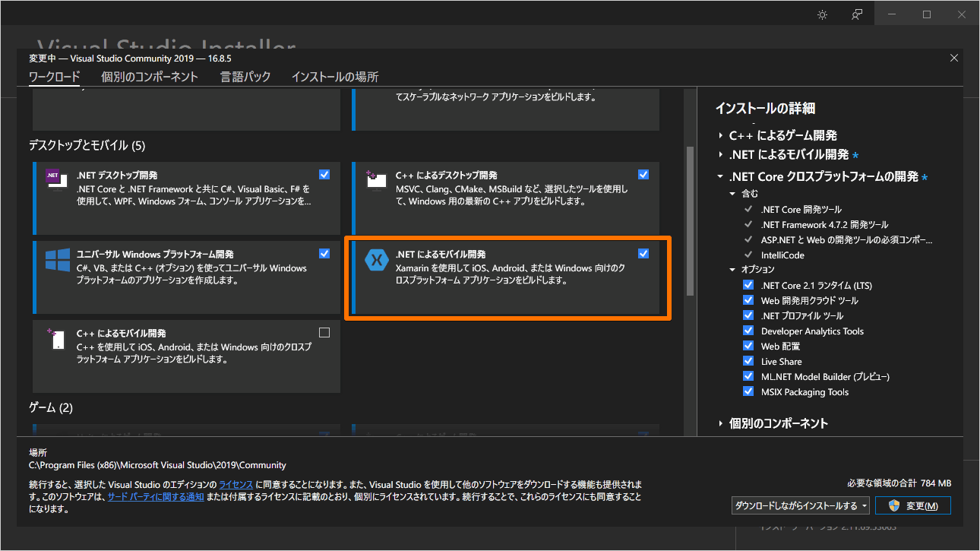980x551 pixels.
Task: Uncheck Web 開発用クラウド ツール option
Action: point(748,300)
